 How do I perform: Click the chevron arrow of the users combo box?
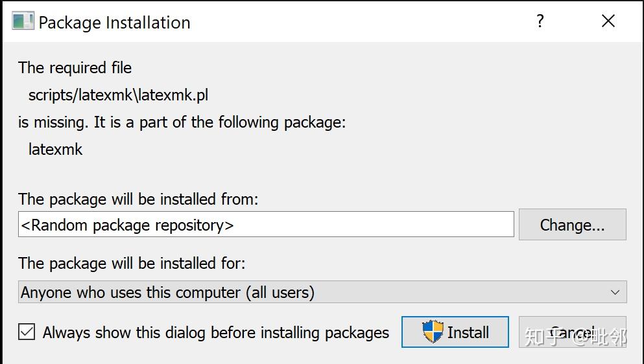[x=615, y=292]
